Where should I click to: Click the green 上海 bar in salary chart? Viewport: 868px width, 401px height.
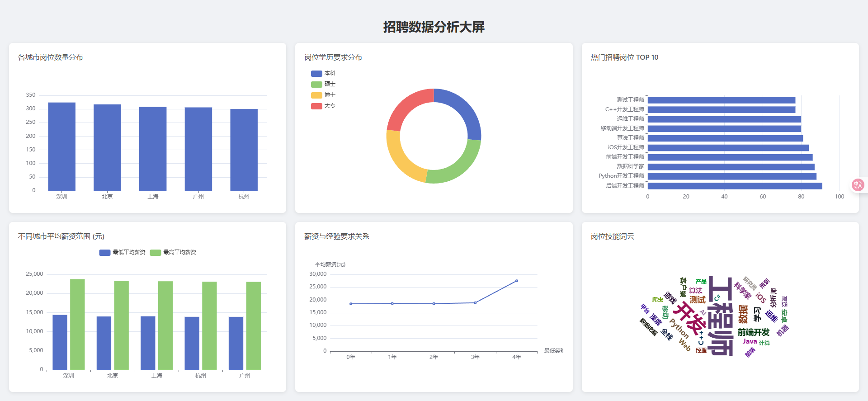coord(165,325)
